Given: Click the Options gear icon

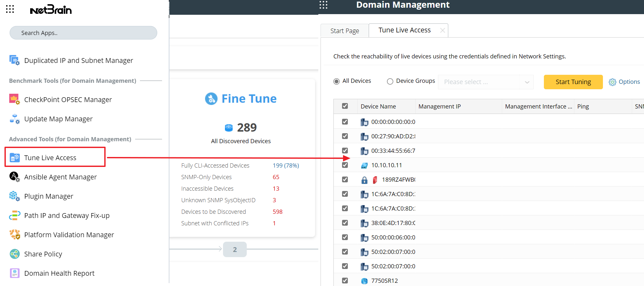Looking at the screenshot, I should coord(612,82).
